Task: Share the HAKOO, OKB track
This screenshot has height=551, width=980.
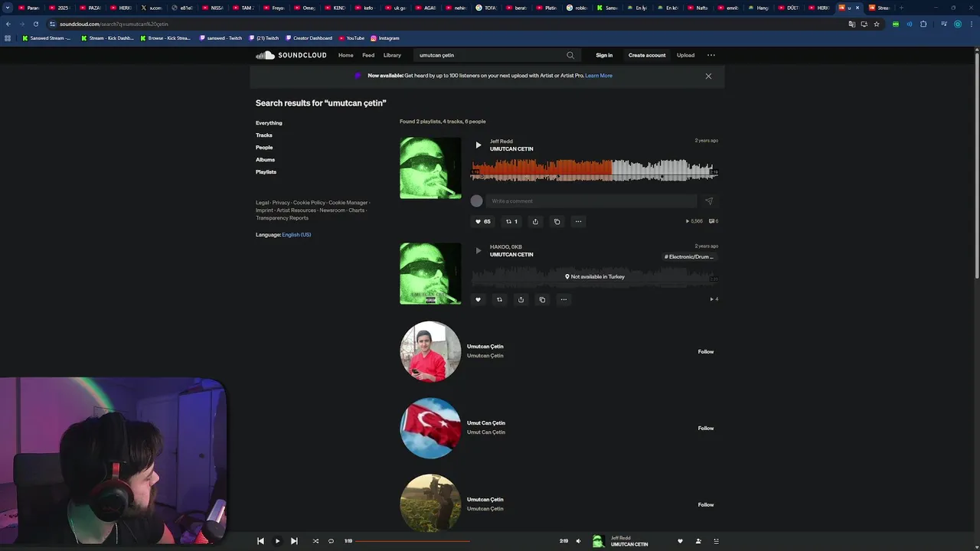Action: (521, 300)
